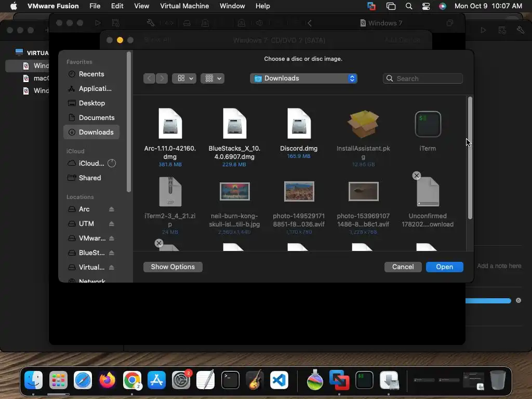Open the VMware Fusion menu

[53, 6]
